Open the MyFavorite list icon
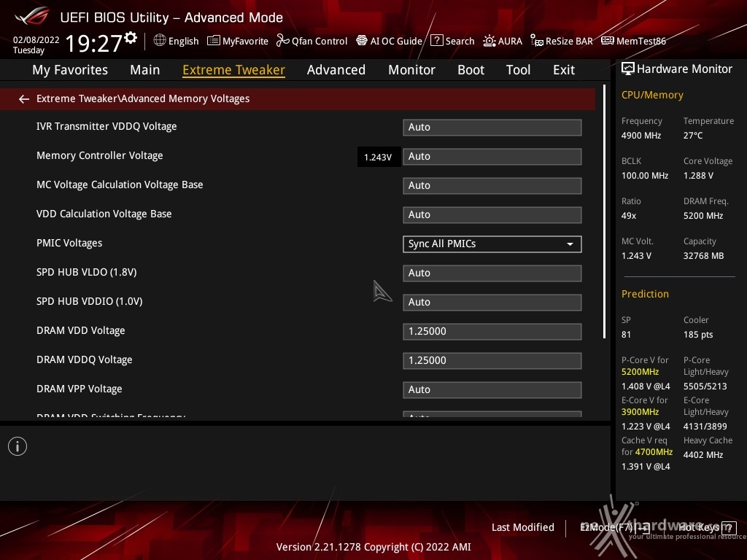This screenshot has height=560, width=747. (x=214, y=41)
